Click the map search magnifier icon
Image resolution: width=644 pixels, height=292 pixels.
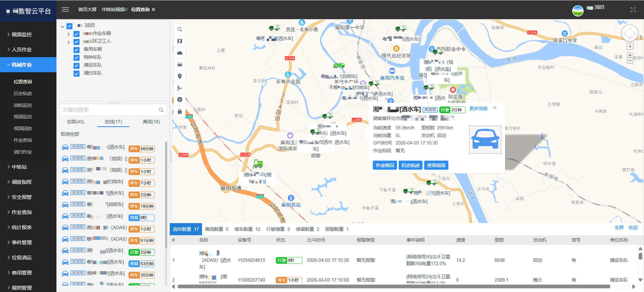180,29
